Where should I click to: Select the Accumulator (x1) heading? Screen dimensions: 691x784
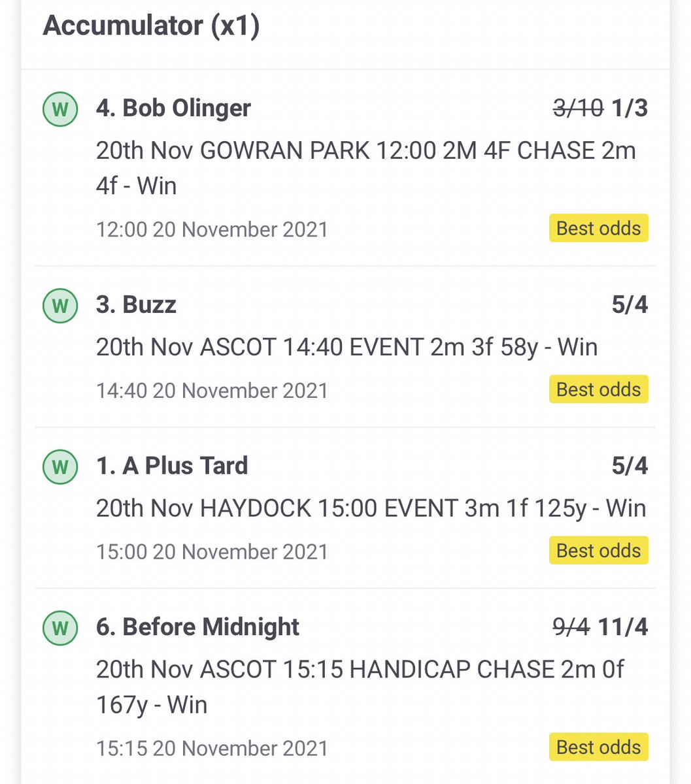(151, 26)
